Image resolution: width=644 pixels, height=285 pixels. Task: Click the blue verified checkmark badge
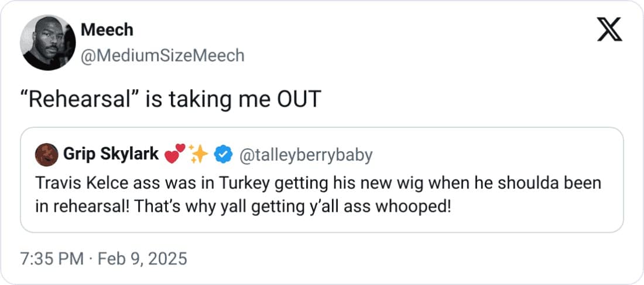coord(222,154)
